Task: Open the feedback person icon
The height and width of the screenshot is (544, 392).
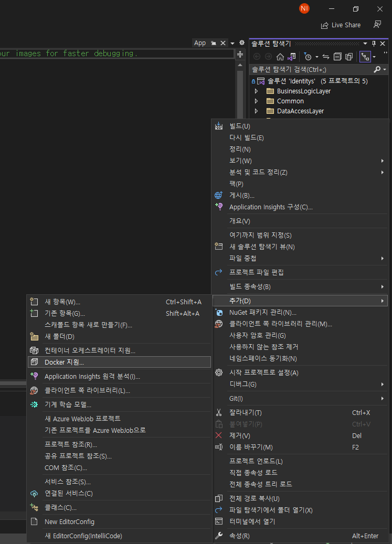Action: tap(377, 25)
